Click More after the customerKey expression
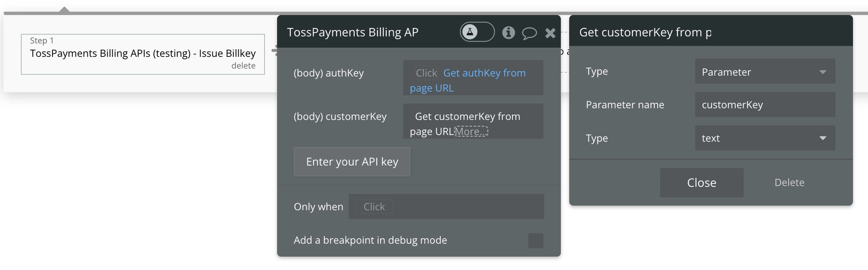This screenshot has width=868, height=270. tap(471, 132)
